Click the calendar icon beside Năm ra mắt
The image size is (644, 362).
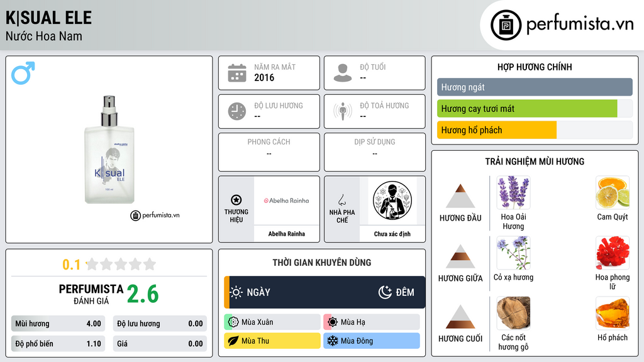237,73
